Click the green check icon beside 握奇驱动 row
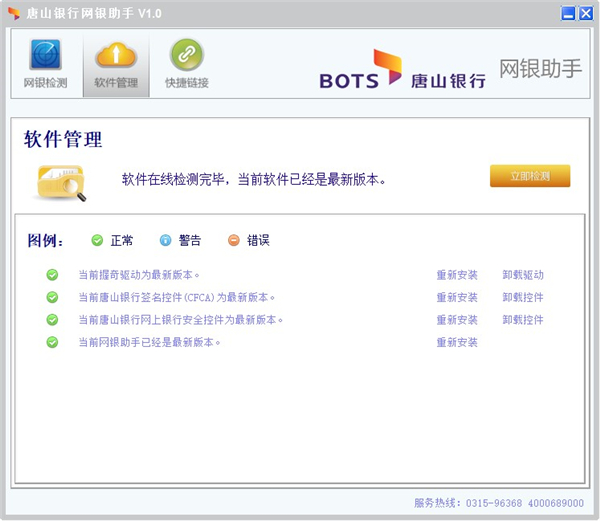The width and height of the screenshot is (600, 521). 52,275
